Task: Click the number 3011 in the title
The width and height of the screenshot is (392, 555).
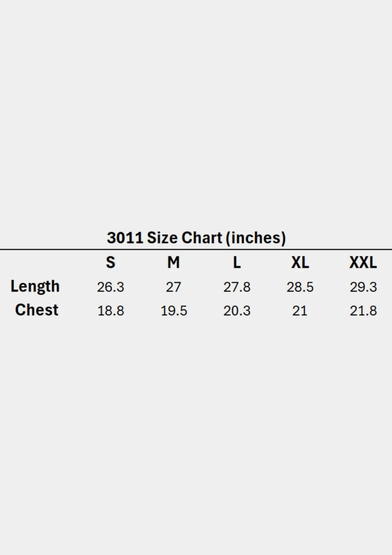Action: coord(125,238)
